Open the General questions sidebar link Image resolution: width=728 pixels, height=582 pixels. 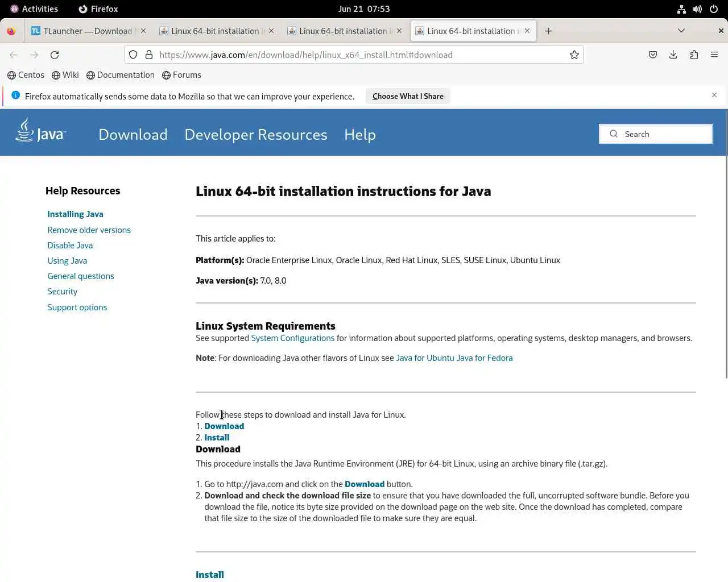pyautogui.click(x=81, y=276)
